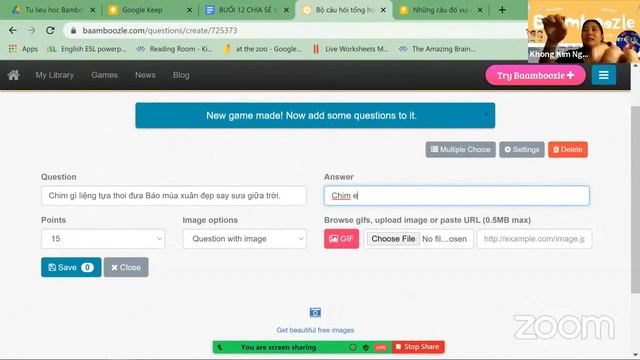
Task: Close the Những câu đố vui tab
Action: [x=480, y=10]
